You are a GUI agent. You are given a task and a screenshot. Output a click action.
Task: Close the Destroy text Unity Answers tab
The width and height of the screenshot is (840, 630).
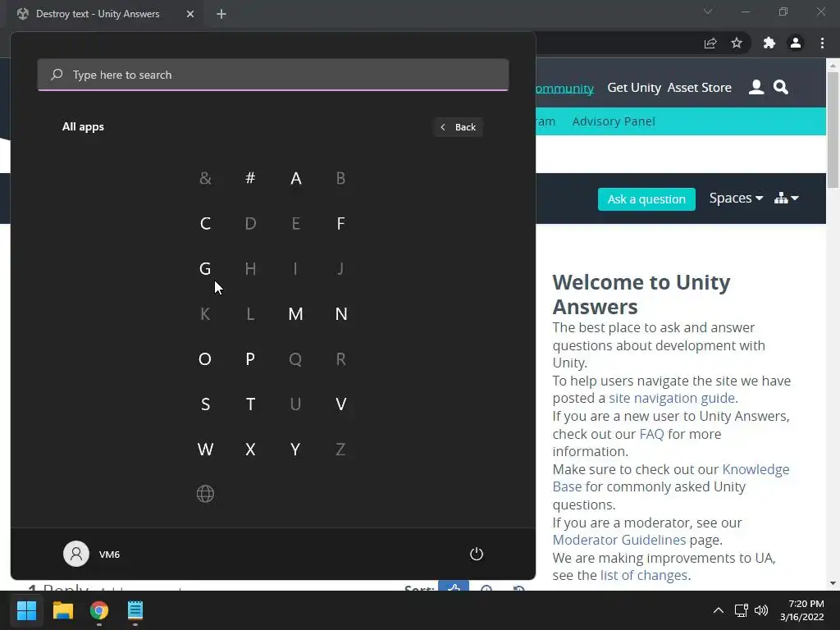point(190,14)
